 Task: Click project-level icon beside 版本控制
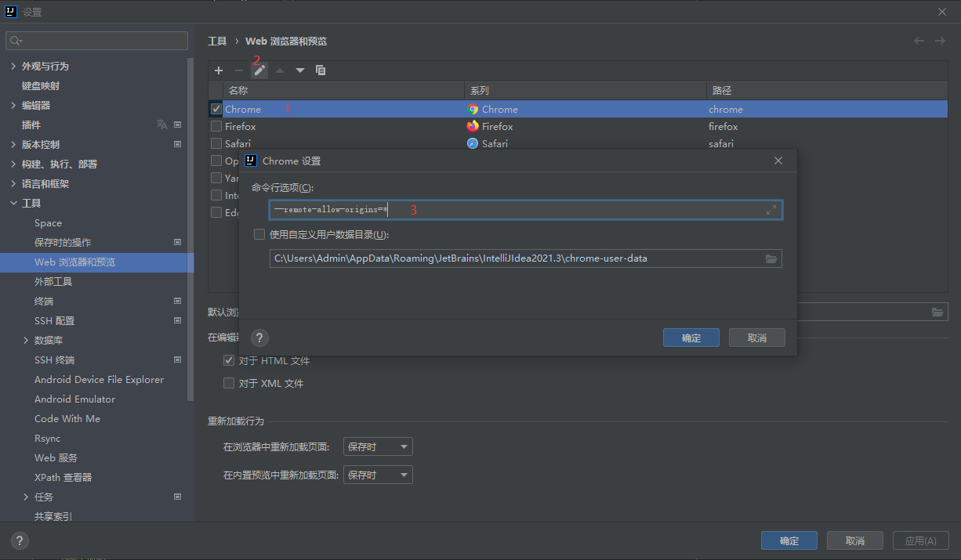178,144
